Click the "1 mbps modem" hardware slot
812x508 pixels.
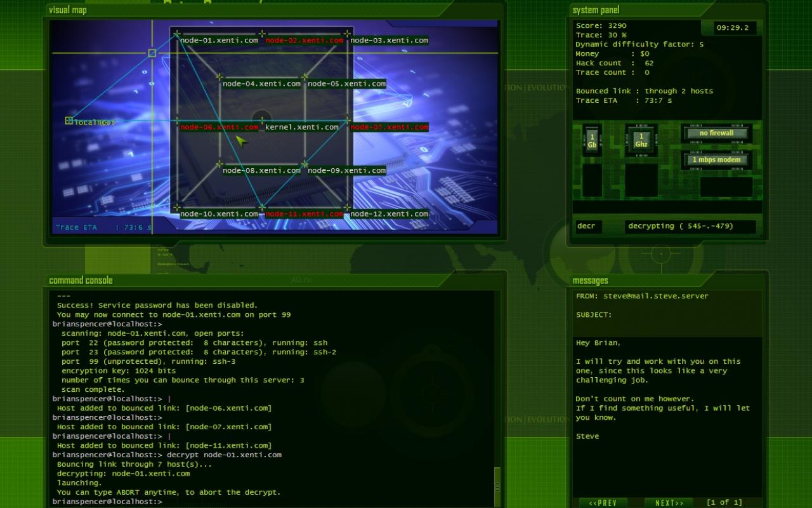click(x=716, y=160)
